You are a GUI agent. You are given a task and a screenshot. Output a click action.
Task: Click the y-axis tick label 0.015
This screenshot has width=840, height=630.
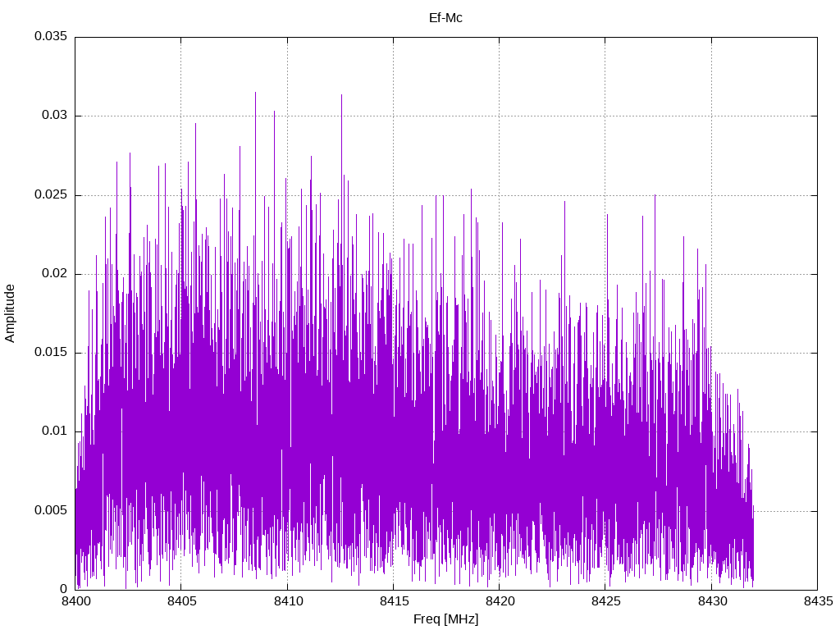pyautogui.click(x=51, y=353)
